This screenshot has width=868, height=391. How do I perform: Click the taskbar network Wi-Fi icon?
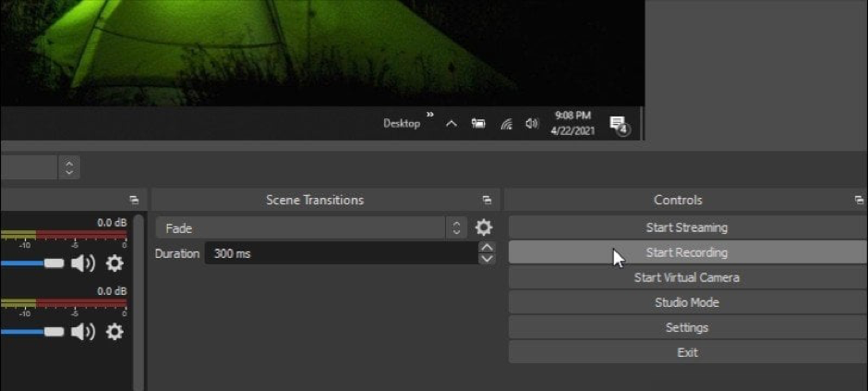[x=506, y=124]
